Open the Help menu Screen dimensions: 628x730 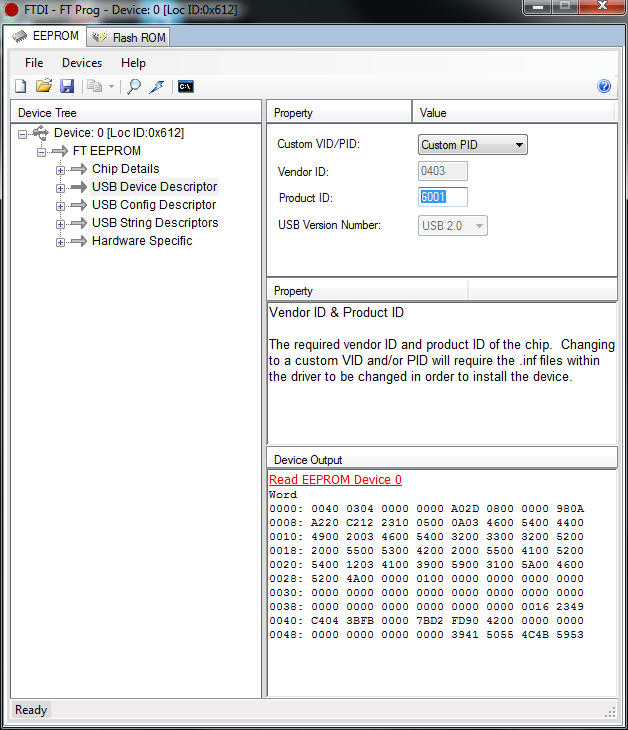click(133, 63)
